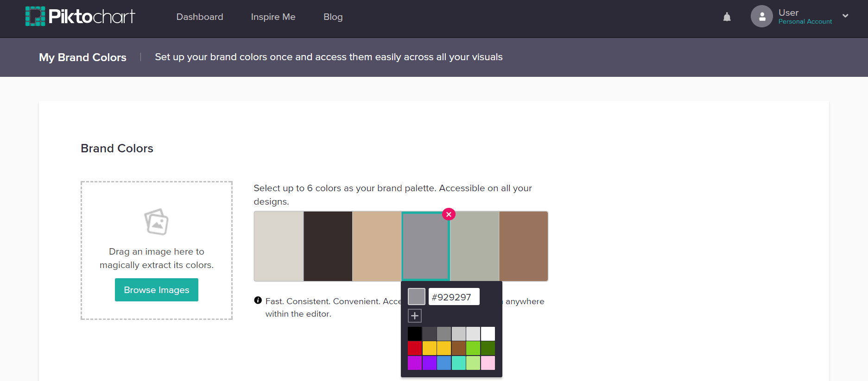868x381 pixels.
Task: Expand the Personal Account dropdown arrow
Action: [x=845, y=16]
